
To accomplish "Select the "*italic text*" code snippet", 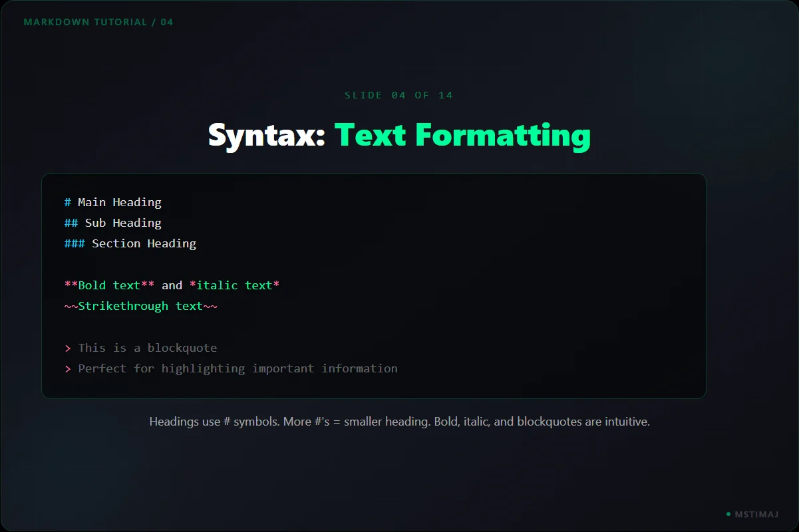I will pyautogui.click(x=235, y=285).
